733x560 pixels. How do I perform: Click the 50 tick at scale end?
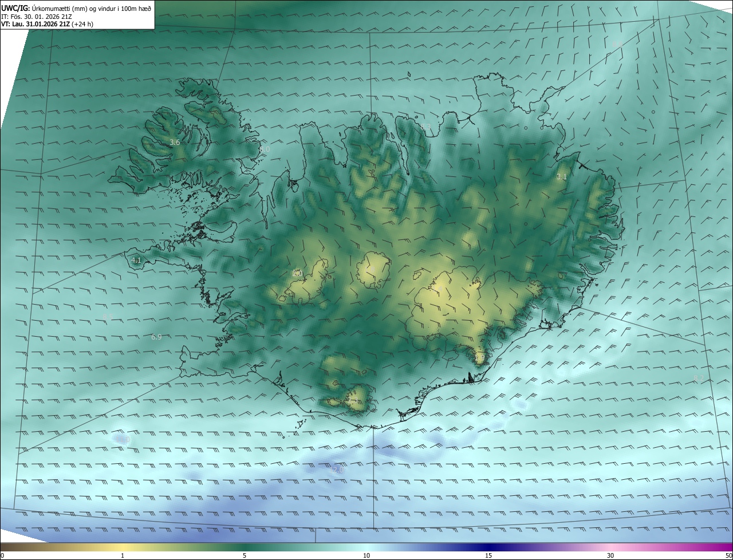(728, 555)
